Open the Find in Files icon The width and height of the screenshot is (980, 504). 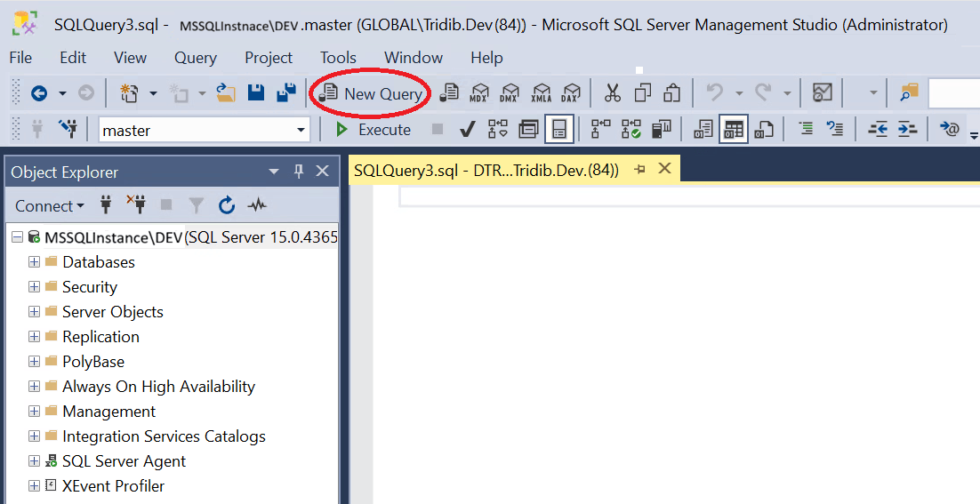coord(910,93)
